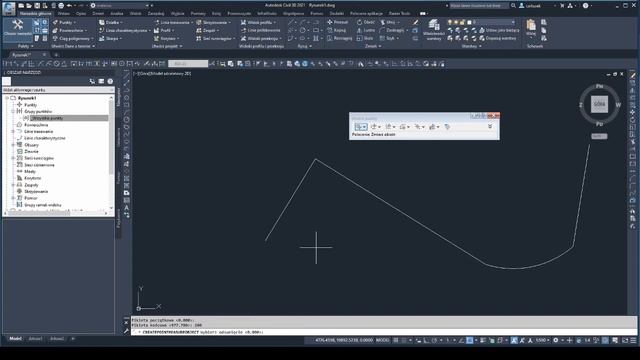Click the Civil 3D application menu logo
This screenshot has height=360, width=640.
coord(8,8)
